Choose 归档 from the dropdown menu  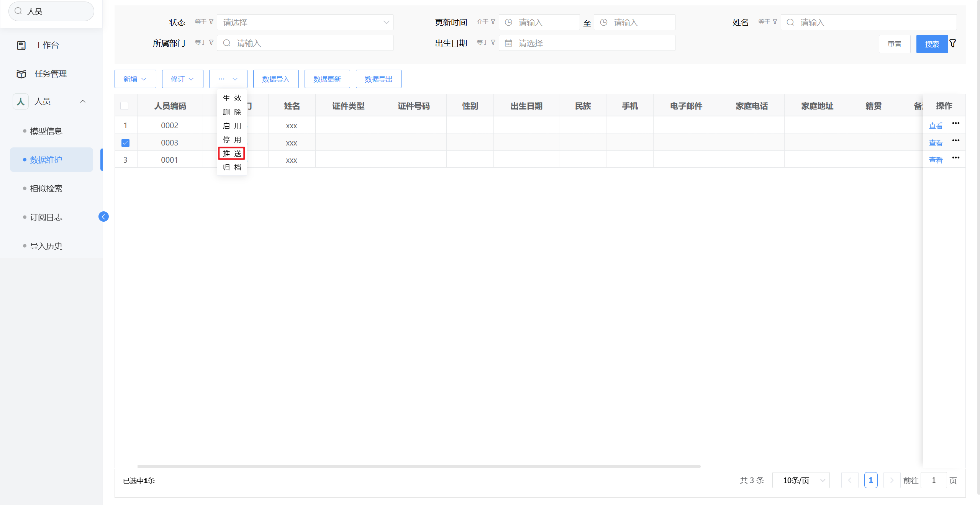point(232,167)
